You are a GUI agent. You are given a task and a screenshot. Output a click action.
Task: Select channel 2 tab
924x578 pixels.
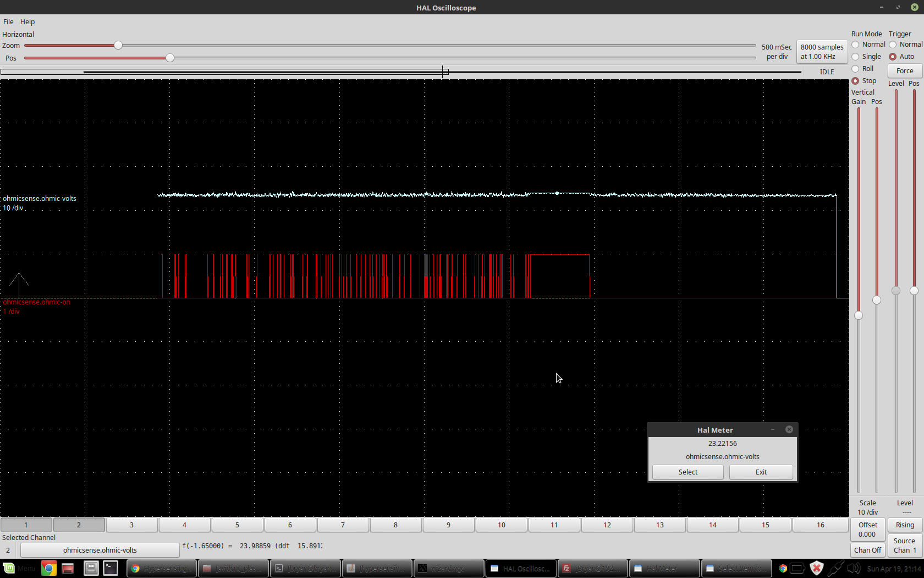(x=79, y=525)
